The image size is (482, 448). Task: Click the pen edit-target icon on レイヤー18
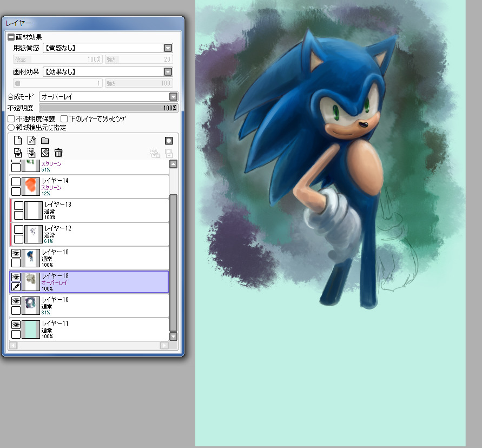click(x=16, y=287)
